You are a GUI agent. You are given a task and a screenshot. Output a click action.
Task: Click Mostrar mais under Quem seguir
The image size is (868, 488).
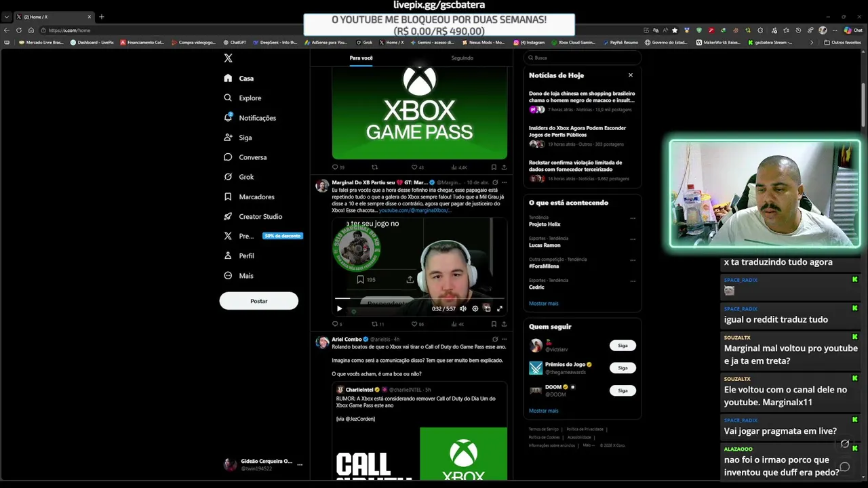coord(544,411)
